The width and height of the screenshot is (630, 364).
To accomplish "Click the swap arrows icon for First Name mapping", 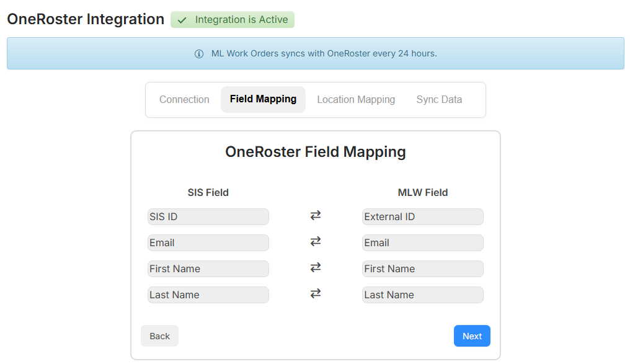I will pyautogui.click(x=316, y=267).
